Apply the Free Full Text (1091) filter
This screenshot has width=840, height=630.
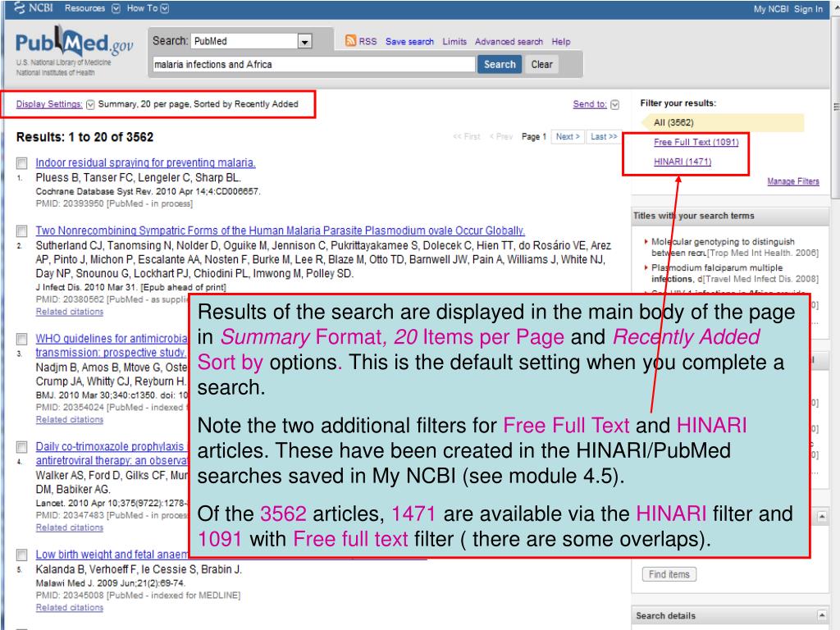click(696, 142)
